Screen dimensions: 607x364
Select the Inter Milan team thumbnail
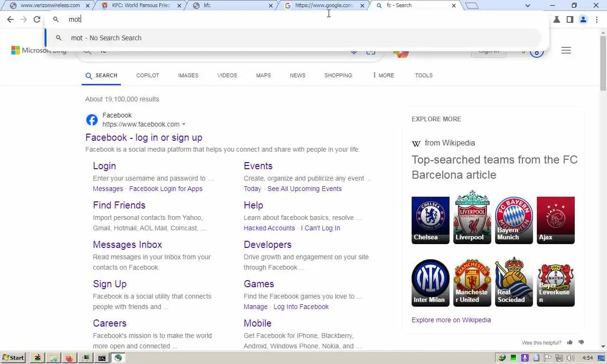(x=431, y=283)
